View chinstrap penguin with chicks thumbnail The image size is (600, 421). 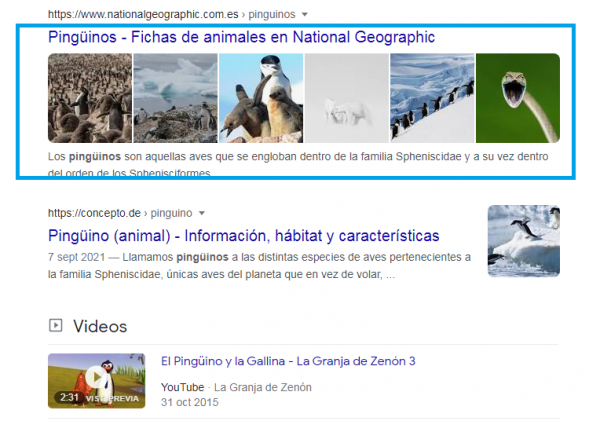[x=261, y=98]
